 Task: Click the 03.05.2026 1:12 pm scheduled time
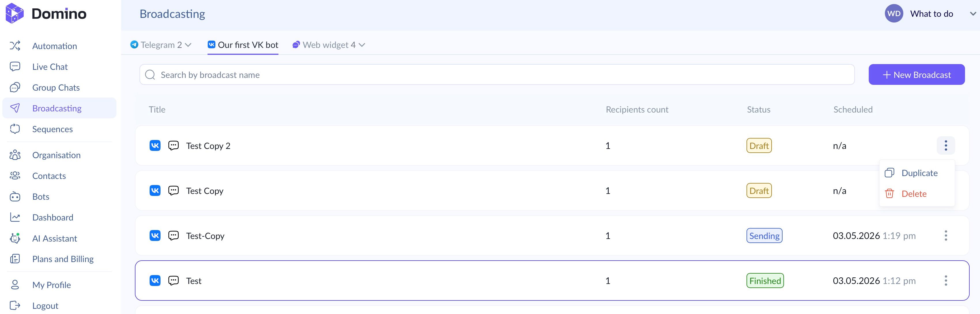(x=874, y=281)
